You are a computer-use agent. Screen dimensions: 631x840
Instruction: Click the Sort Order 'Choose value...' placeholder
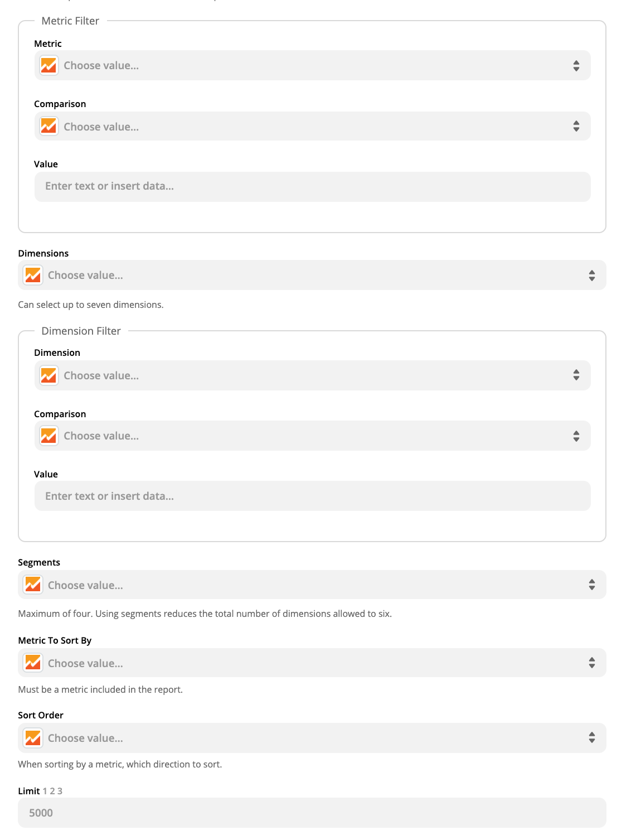[x=85, y=738]
